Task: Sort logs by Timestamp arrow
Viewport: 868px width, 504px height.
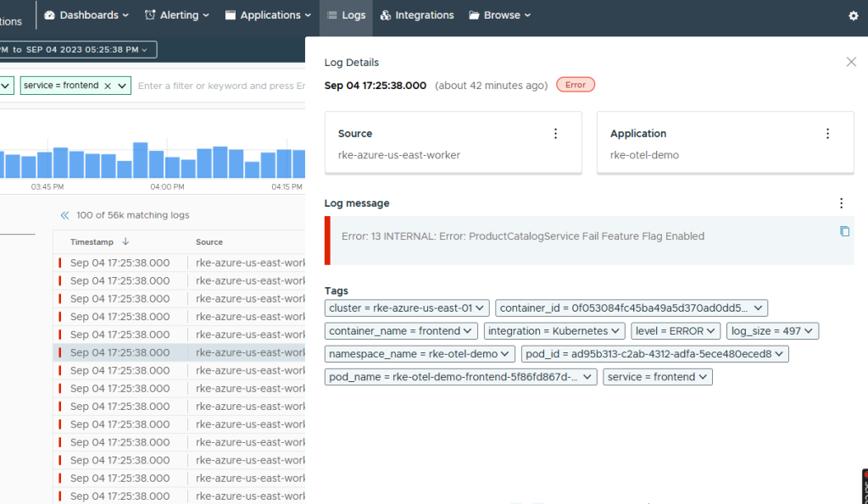Action: (x=125, y=241)
